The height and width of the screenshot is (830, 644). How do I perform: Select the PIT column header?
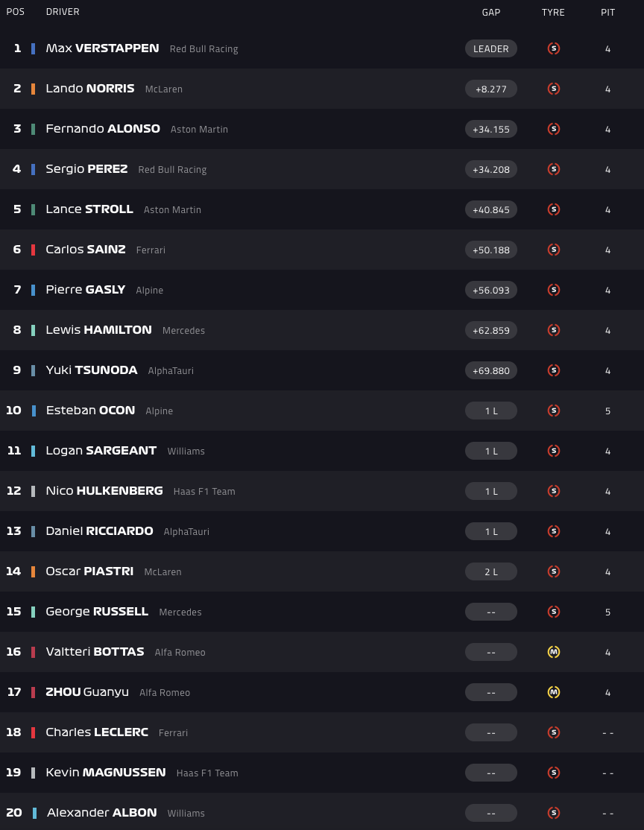click(608, 12)
